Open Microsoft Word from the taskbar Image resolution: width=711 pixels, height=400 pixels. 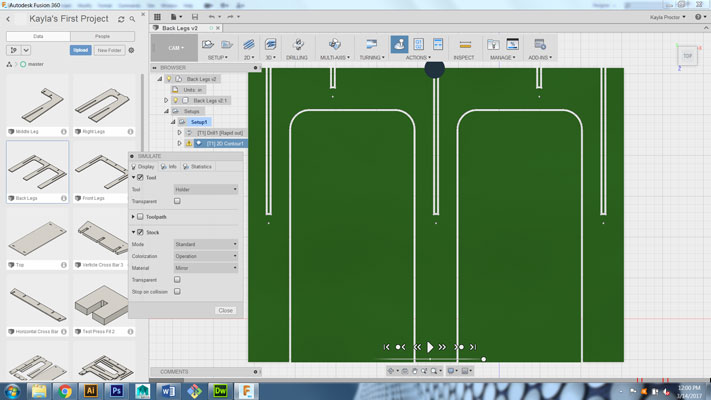coord(168,391)
